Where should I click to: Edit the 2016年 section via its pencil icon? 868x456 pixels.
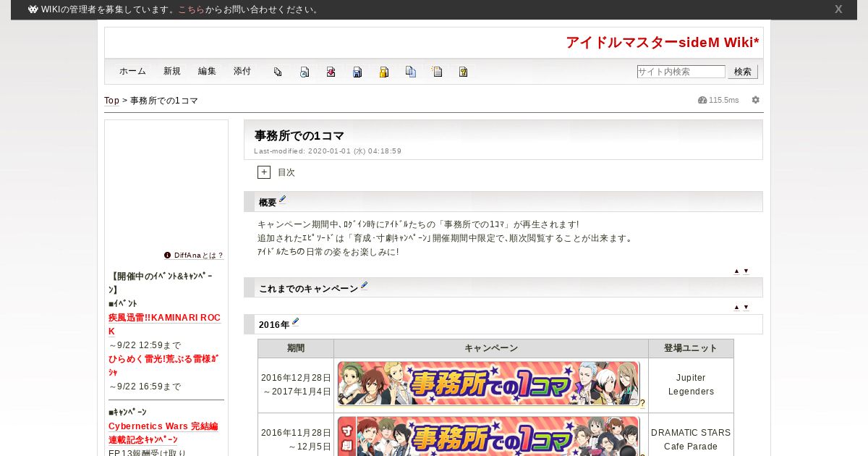tap(296, 321)
